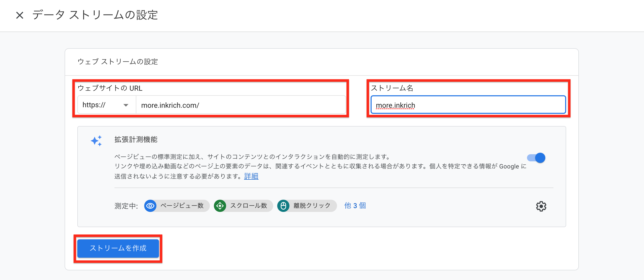Click the outbound click mouse icon

point(283,206)
